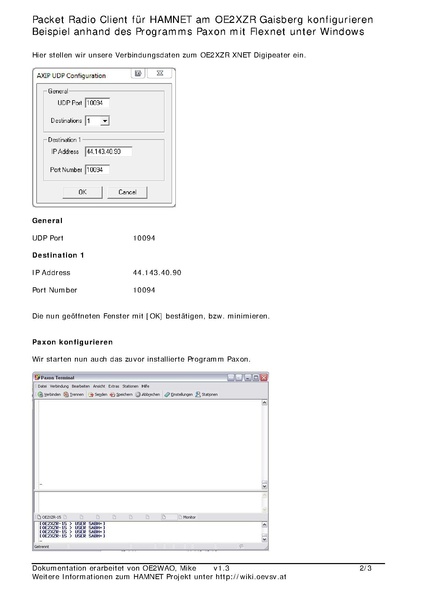Screen dimensions: 424x600
Task: Open the Hilfe menu in Paxon
Action: point(145,386)
